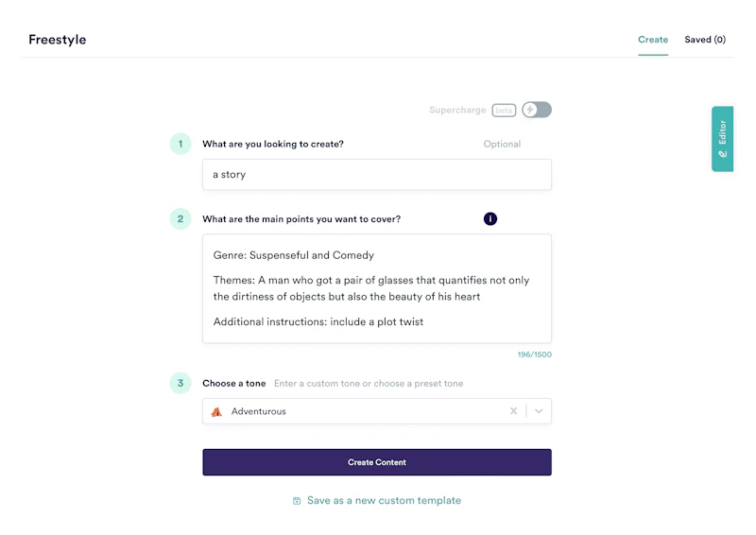Clear the Adventurous tone selection

(x=513, y=411)
